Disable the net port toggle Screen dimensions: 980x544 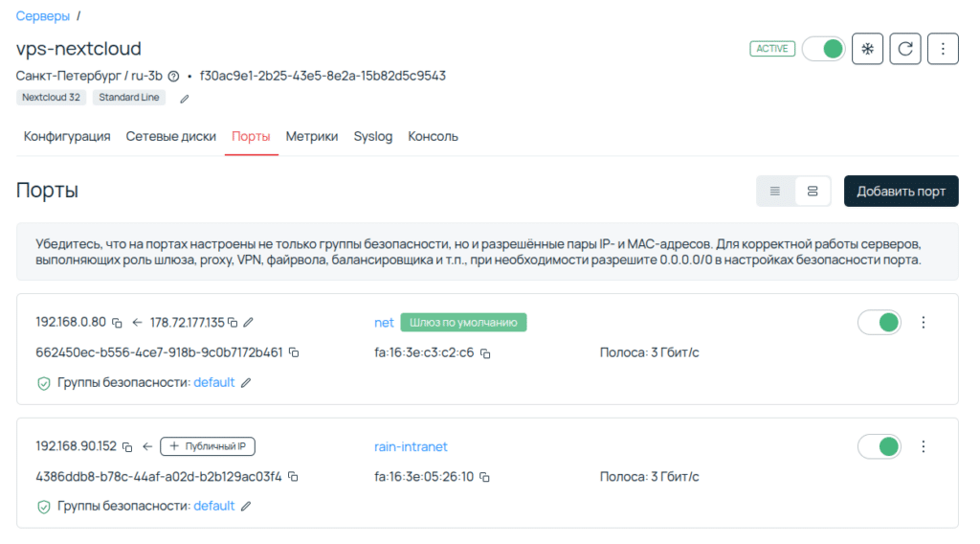(x=880, y=323)
